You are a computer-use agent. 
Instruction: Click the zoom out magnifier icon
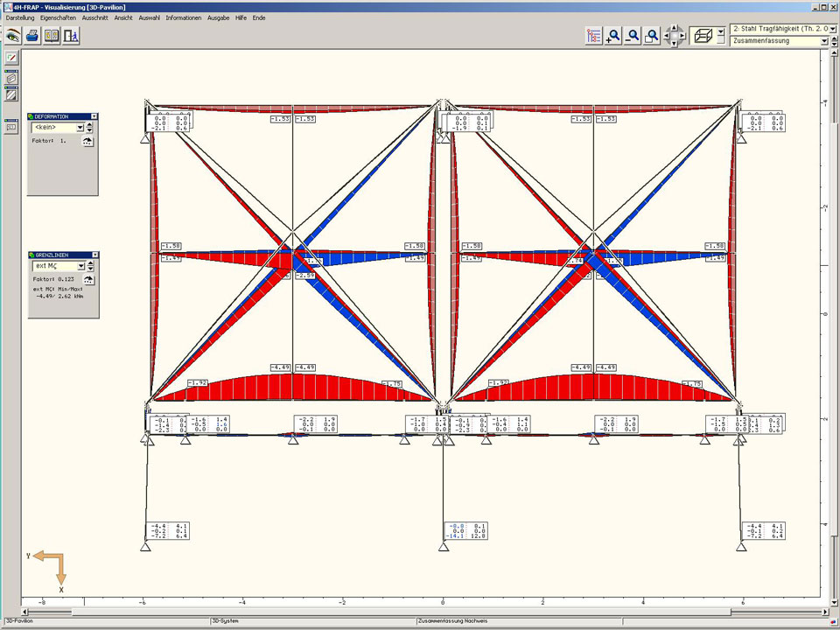pos(633,36)
